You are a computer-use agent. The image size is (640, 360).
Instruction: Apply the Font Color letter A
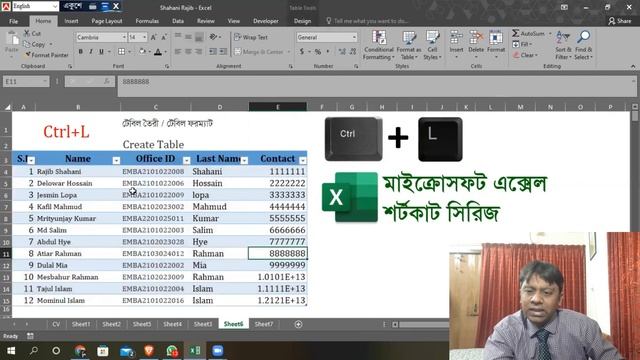[x=158, y=51]
